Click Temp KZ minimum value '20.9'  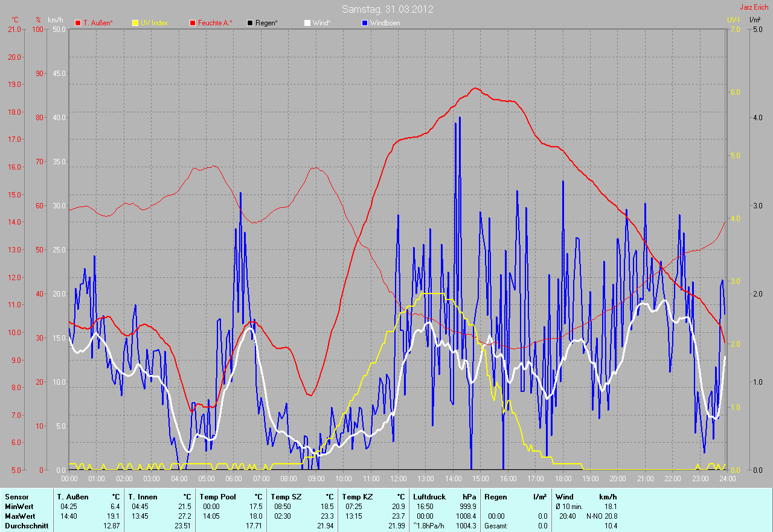point(398,507)
